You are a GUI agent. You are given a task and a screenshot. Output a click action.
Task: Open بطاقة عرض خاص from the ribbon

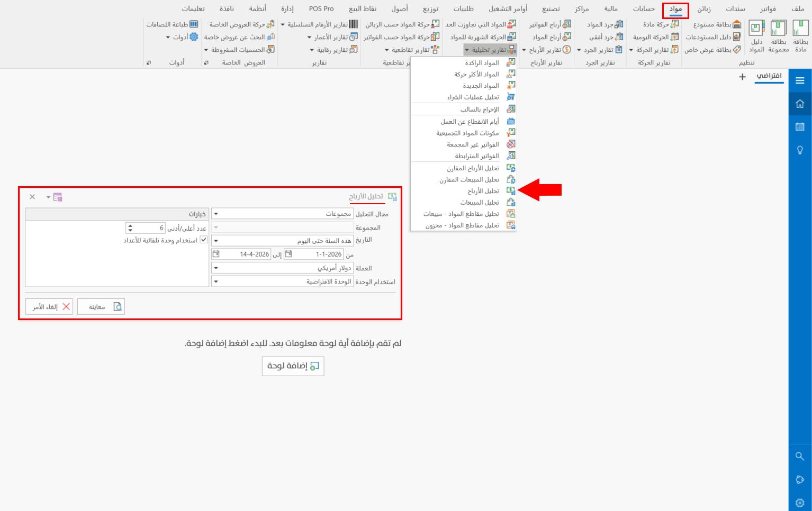[x=712, y=50]
